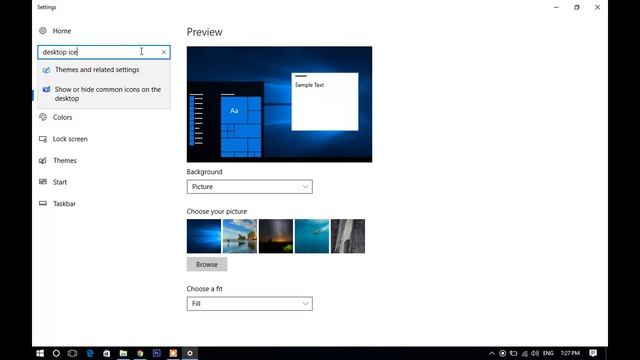Click the Taskbar icon in sidebar
This screenshot has width=640, height=360.
tap(43, 203)
